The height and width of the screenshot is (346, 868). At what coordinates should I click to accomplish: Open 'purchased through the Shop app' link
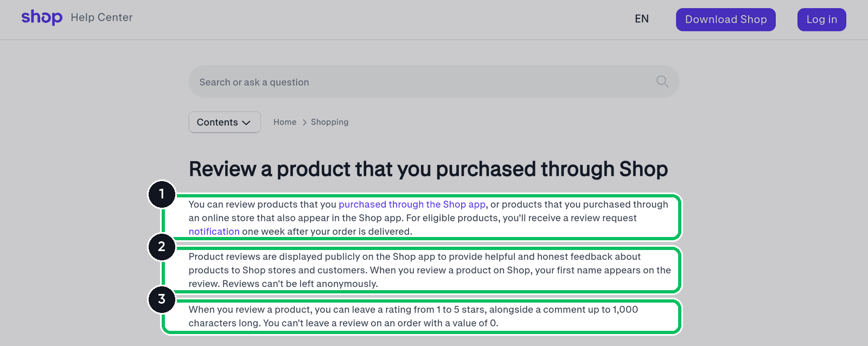pos(412,204)
